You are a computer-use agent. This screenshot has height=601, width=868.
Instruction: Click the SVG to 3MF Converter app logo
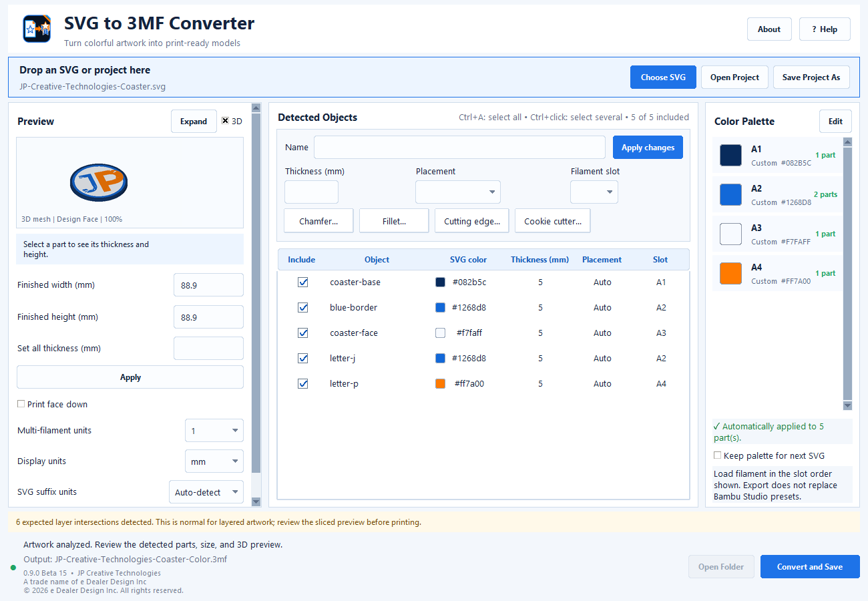pyautogui.click(x=37, y=29)
